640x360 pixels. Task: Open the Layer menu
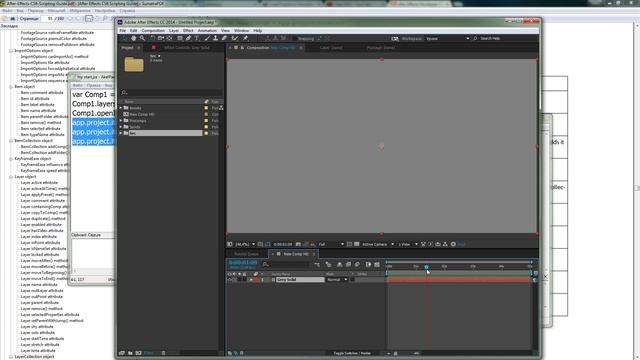pos(173,31)
